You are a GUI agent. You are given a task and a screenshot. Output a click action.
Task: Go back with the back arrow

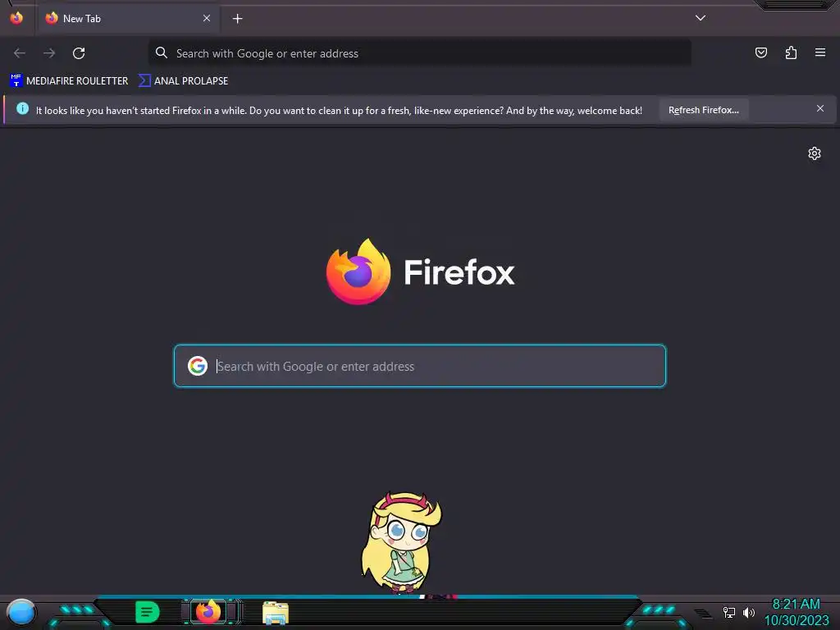click(x=20, y=53)
